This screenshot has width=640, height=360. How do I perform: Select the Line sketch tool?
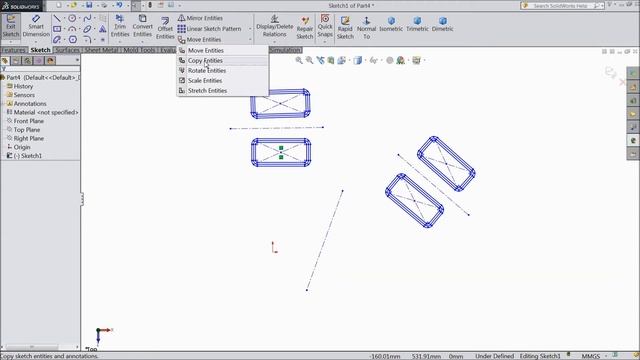[57, 18]
